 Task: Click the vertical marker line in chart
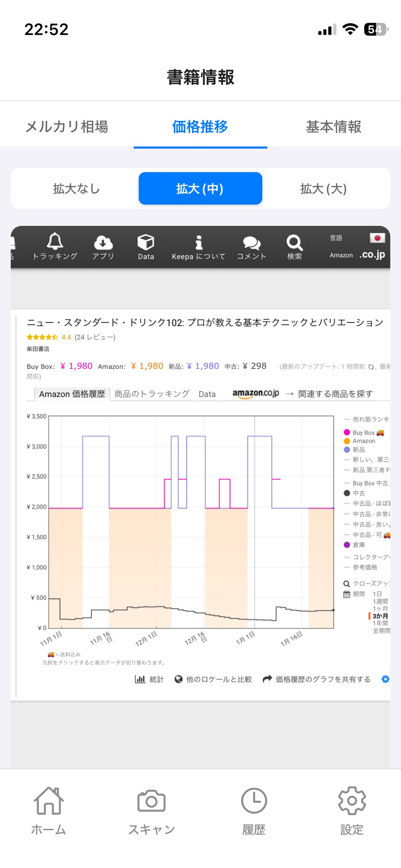point(255,522)
